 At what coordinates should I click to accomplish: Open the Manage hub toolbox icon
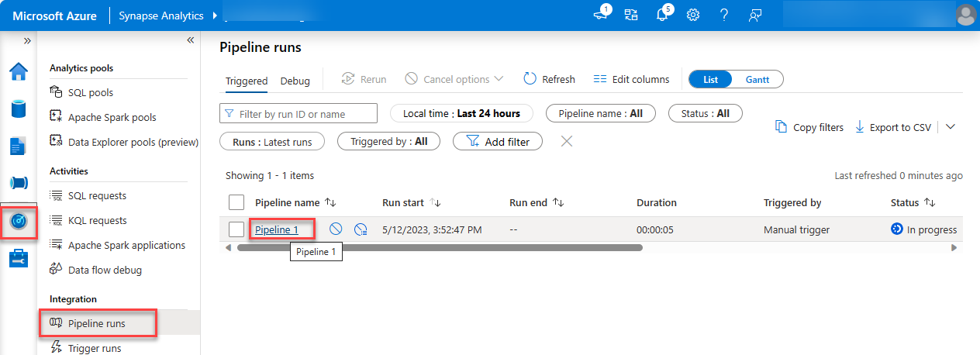pos(19,258)
